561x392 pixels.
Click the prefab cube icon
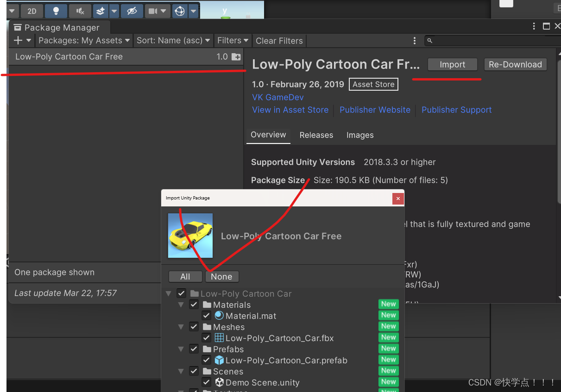219,360
